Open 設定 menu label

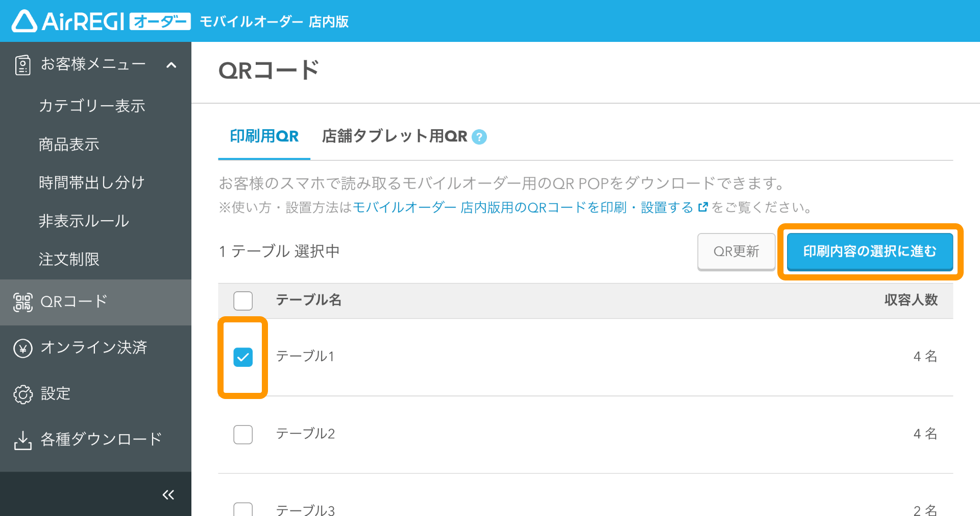coord(56,393)
